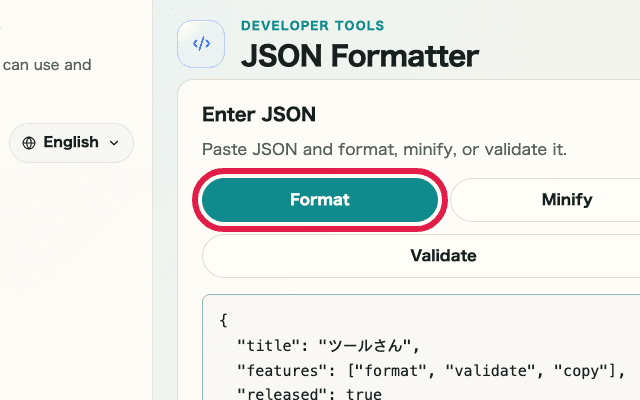This screenshot has height=400, width=640.
Task: Open the English language dropdown
Action: (71, 143)
